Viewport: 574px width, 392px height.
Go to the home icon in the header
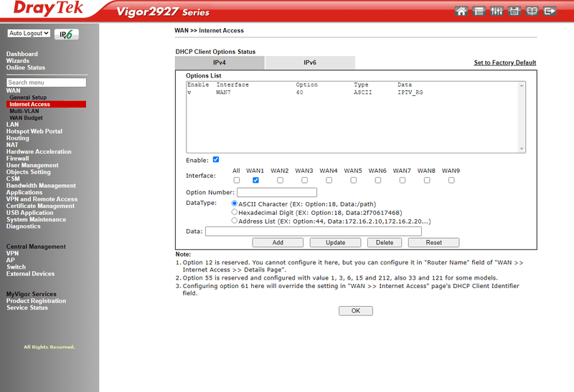461,11
